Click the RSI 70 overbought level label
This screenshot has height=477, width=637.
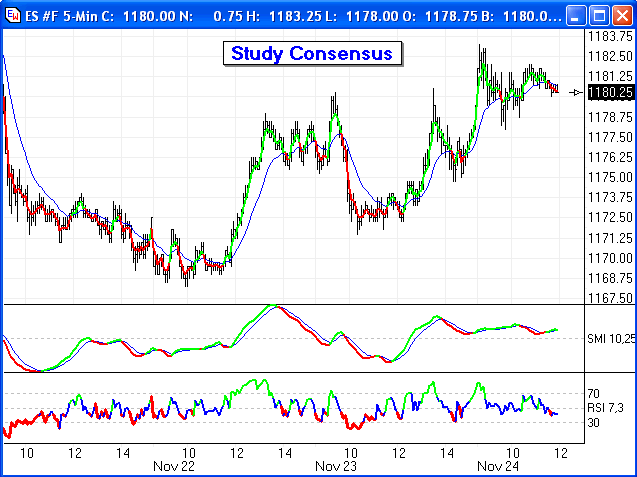(593, 394)
